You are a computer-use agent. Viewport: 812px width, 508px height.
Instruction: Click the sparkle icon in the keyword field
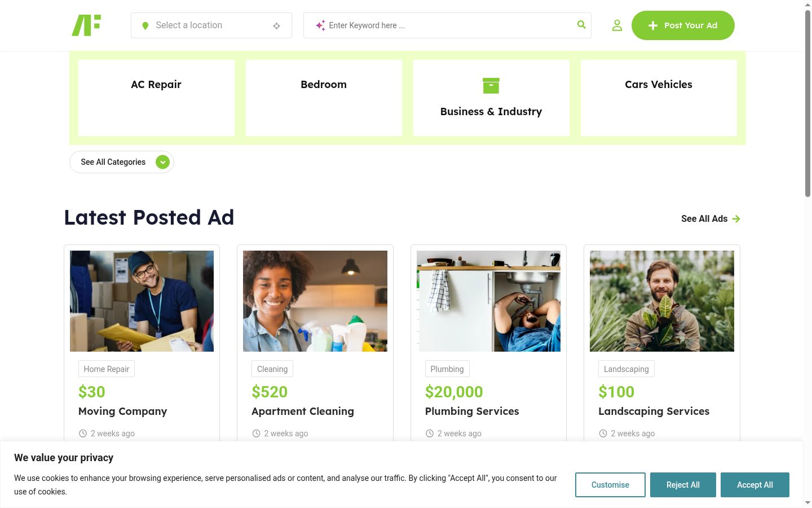click(320, 25)
